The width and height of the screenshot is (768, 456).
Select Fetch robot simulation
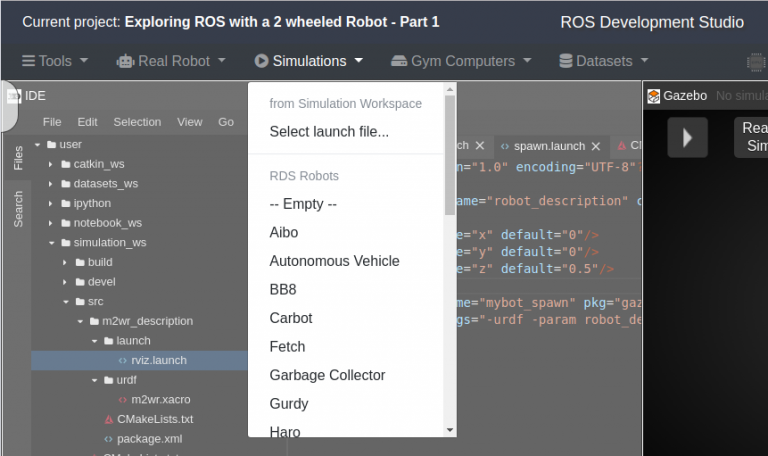(x=287, y=347)
